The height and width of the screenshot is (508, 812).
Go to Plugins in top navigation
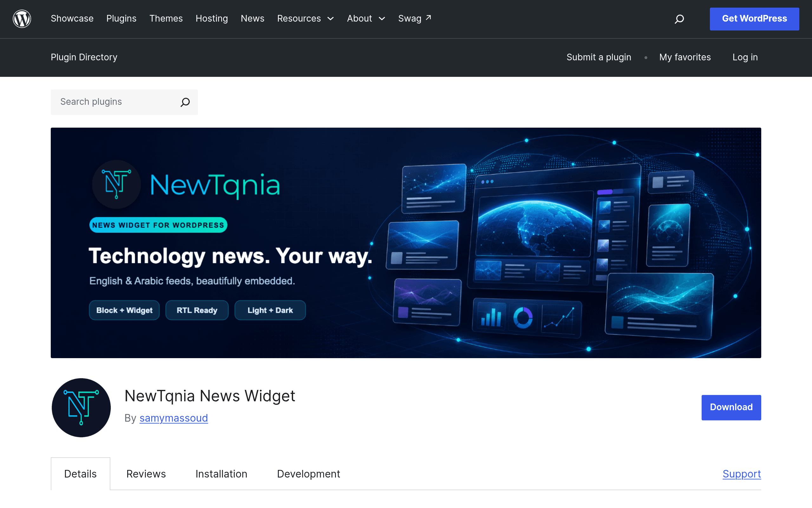(x=121, y=18)
